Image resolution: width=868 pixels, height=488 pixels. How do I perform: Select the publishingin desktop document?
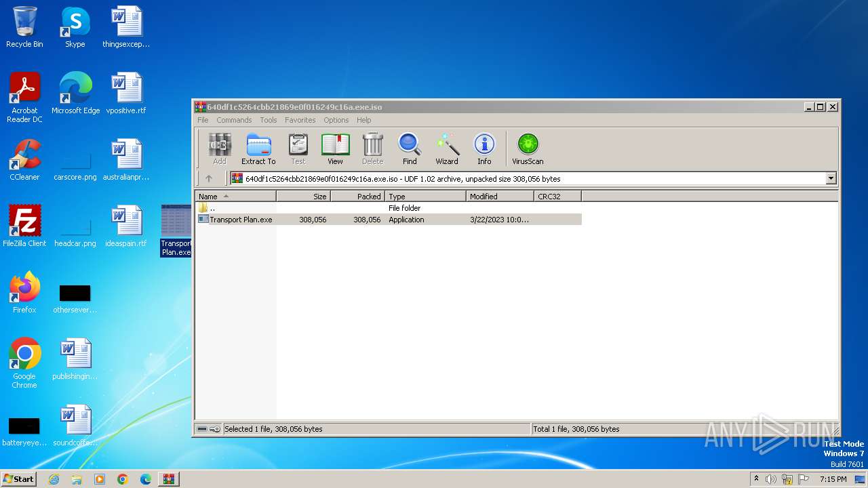[x=75, y=359]
